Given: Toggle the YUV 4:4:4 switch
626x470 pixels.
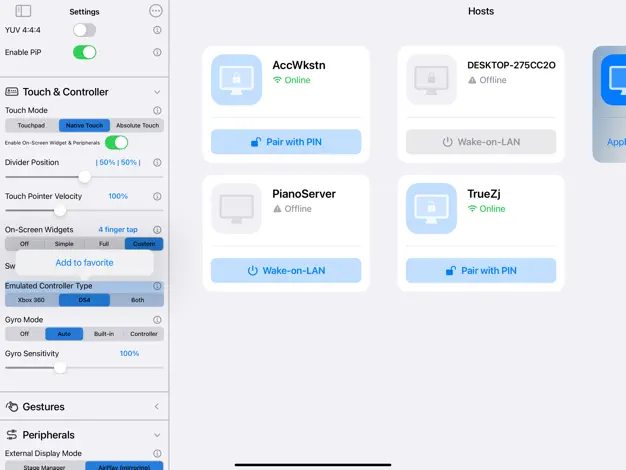Looking at the screenshot, I should click(84, 30).
